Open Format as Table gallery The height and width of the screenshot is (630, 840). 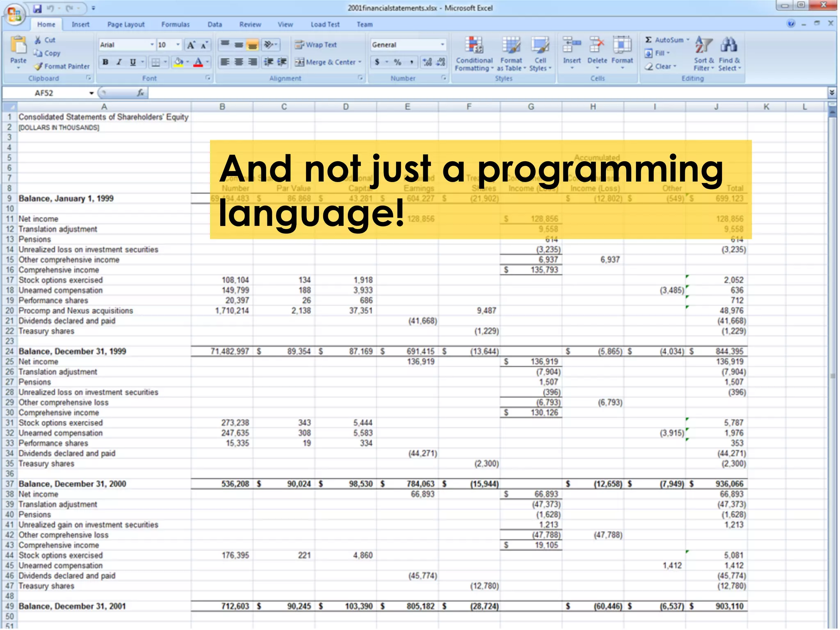511,46
